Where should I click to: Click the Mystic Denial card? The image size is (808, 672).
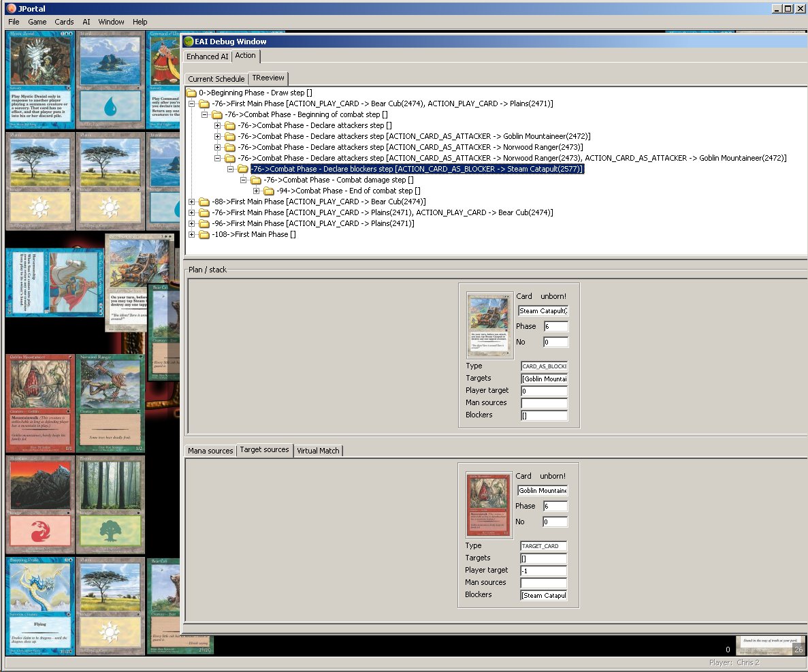coord(40,80)
